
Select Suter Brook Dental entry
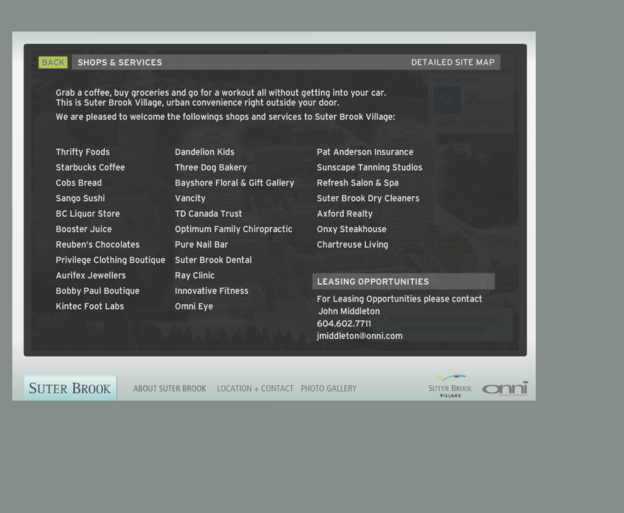(x=213, y=260)
